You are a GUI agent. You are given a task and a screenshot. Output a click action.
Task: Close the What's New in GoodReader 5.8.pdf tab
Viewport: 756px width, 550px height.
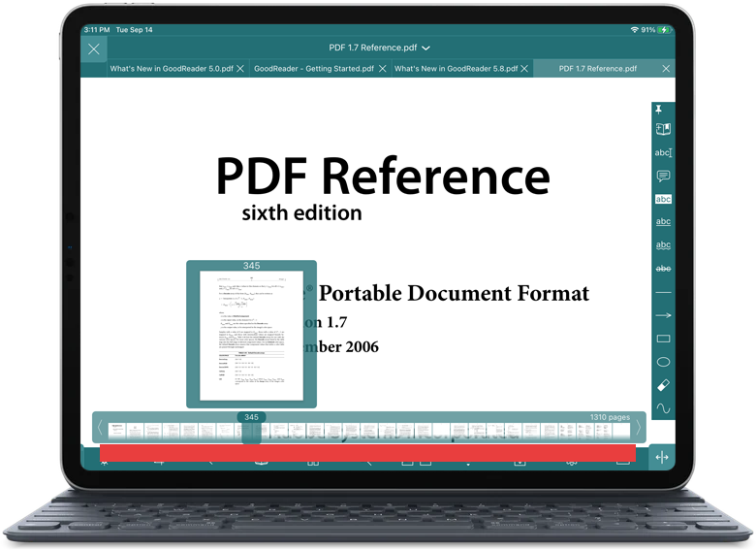click(524, 69)
